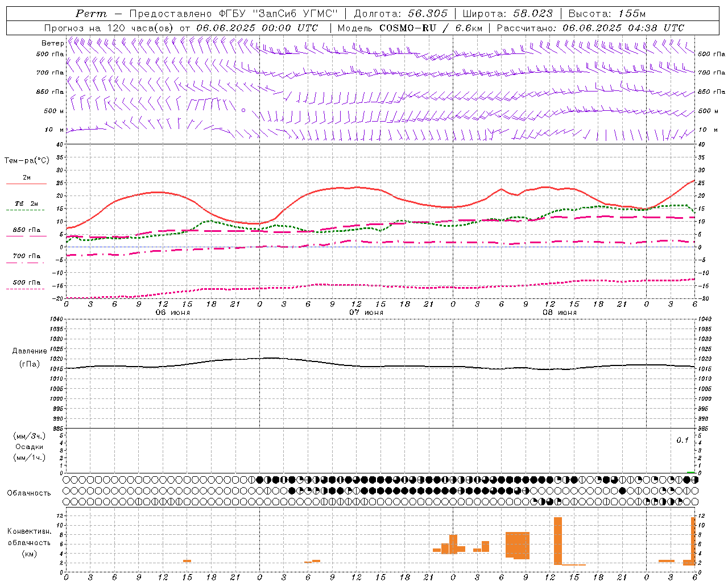
Task: Click the tall orange convective bar at 08 июня 12h
Action: pyautogui.click(x=558, y=541)
